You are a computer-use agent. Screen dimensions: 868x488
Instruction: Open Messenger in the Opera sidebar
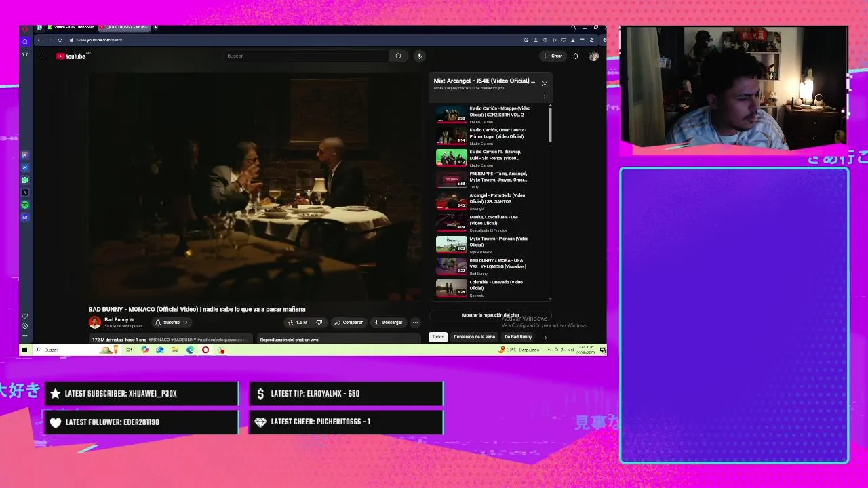[x=25, y=167]
